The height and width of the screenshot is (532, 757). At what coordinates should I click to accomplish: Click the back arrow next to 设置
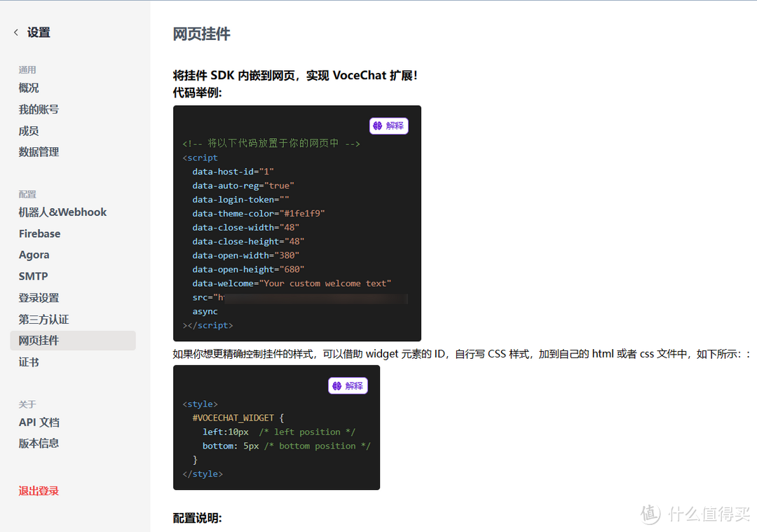[16, 32]
